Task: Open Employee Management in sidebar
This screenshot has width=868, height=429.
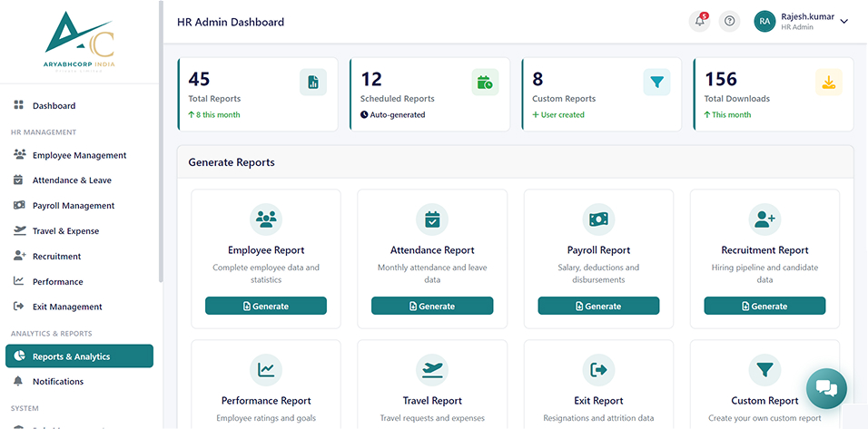Action: coord(79,155)
